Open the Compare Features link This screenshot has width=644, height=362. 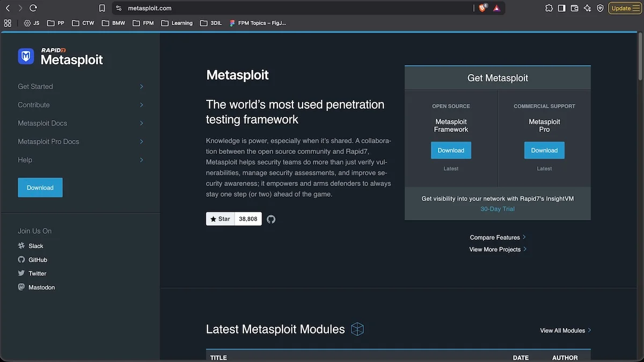click(x=497, y=238)
